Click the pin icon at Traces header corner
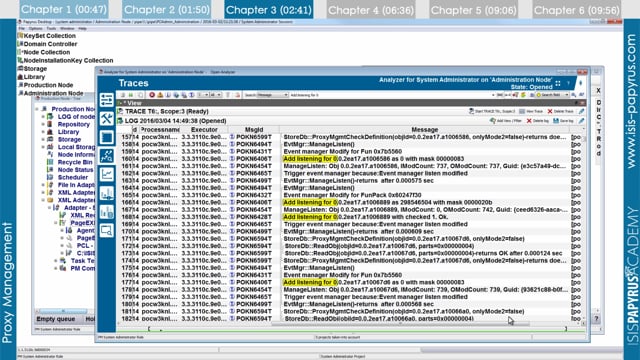The image size is (640, 360). click(580, 83)
